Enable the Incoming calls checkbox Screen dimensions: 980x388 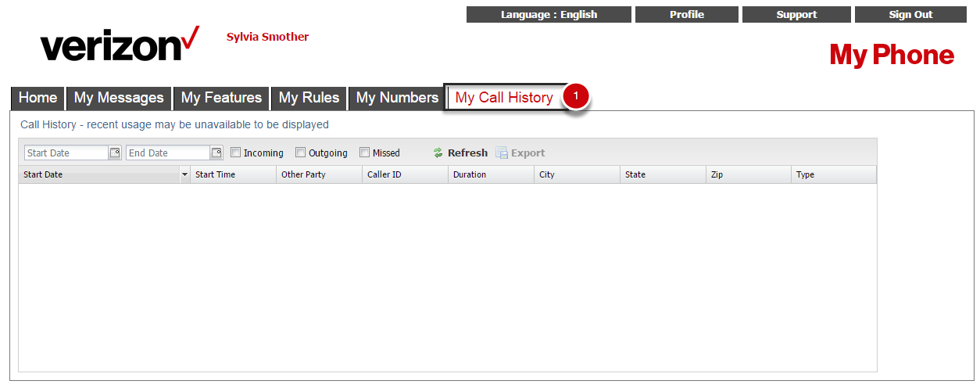(235, 153)
